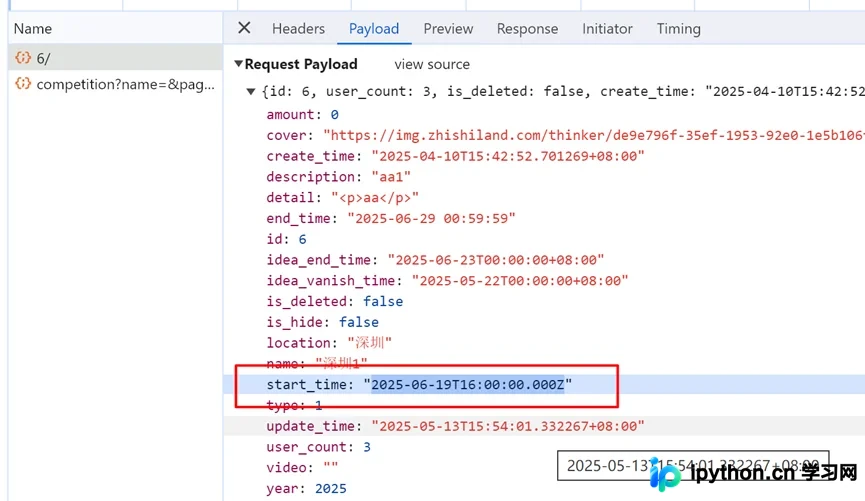865x501 pixels.
Task: Click the detail "<p>aa</p>" value
Action: coord(375,198)
